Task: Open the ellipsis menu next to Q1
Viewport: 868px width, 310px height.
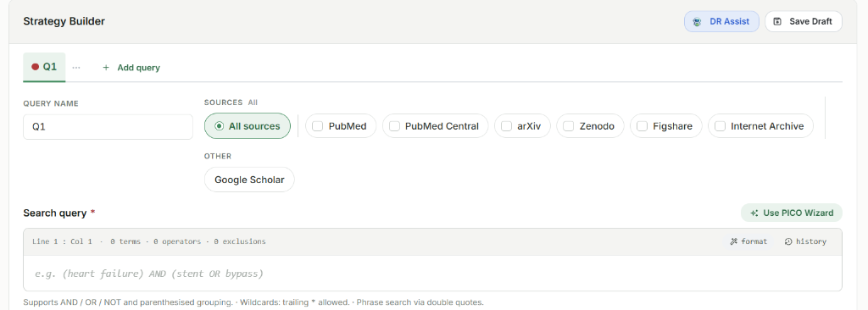Action: pos(76,68)
